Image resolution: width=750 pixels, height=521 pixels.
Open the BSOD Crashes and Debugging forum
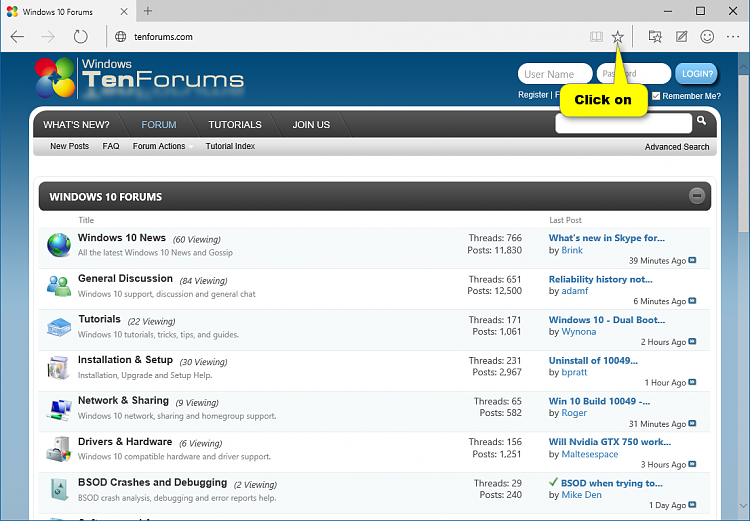pos(153,482)
